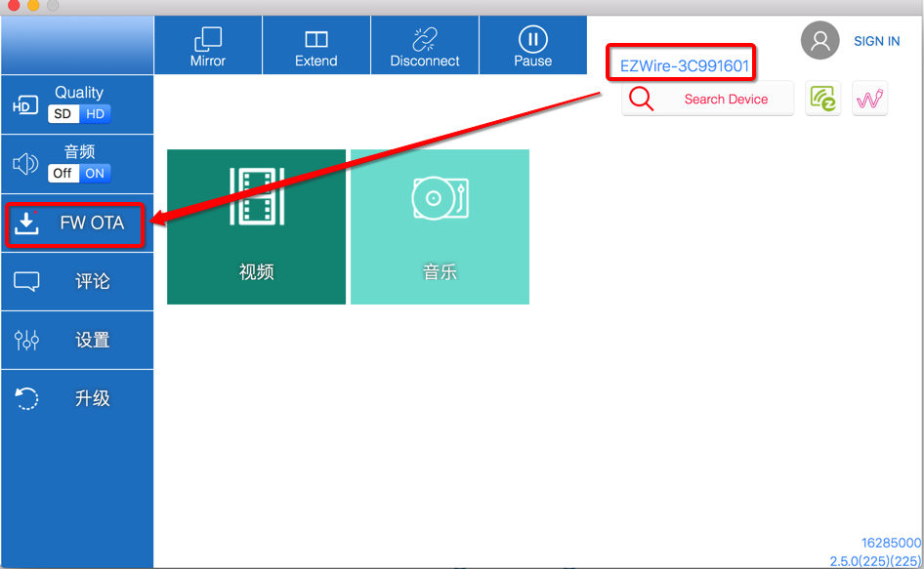Open the 视频 video tile
Image resolution: width=924 pixels, height=569 pixels.
click(256, 226)
